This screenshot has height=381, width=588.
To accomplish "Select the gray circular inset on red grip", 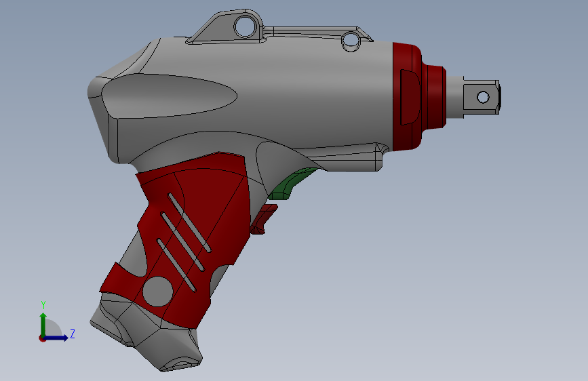I will coord(158,292).
